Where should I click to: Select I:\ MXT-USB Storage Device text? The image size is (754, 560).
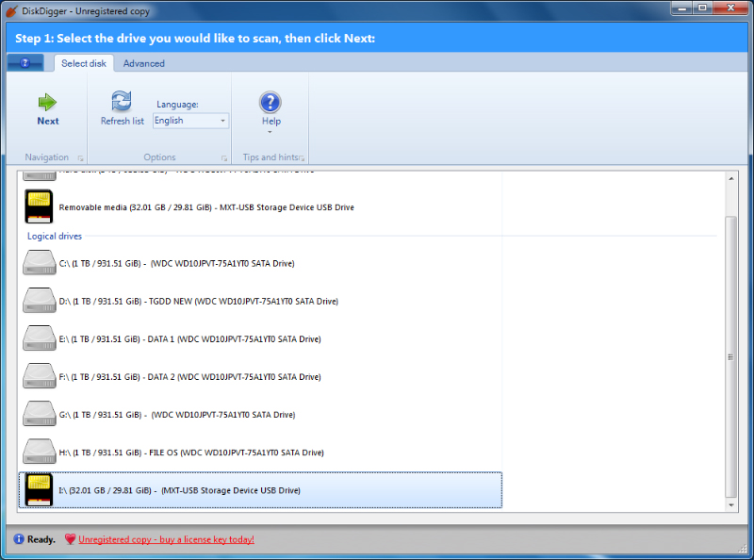click(179, 490)
